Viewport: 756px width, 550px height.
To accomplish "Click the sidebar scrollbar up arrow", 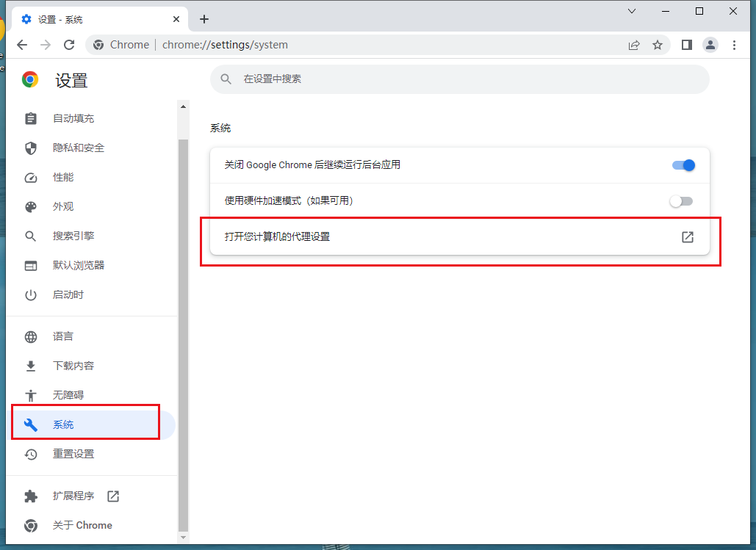I will [183, 106].
